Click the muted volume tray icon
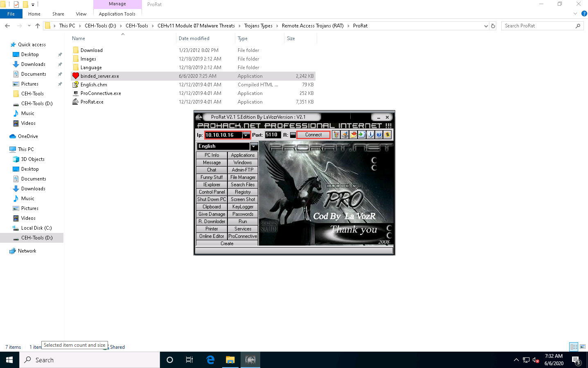The image size is (588, 368). point(536,360)
